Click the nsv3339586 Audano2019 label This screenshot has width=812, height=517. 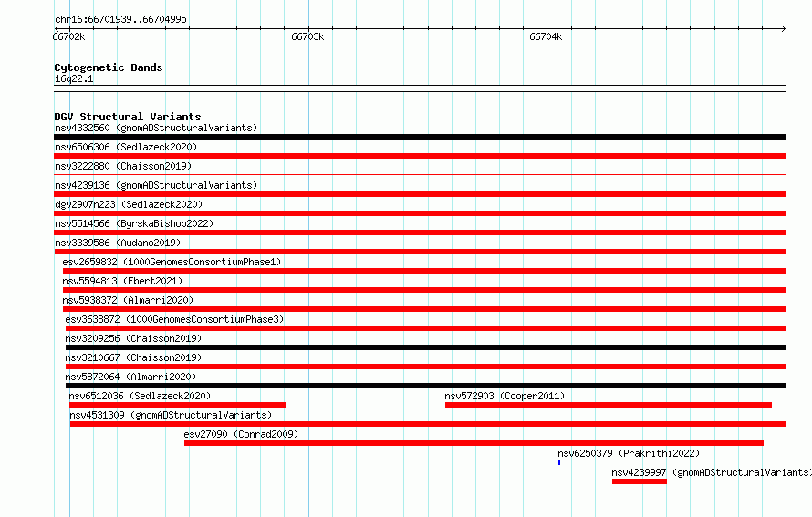[118, 243]
